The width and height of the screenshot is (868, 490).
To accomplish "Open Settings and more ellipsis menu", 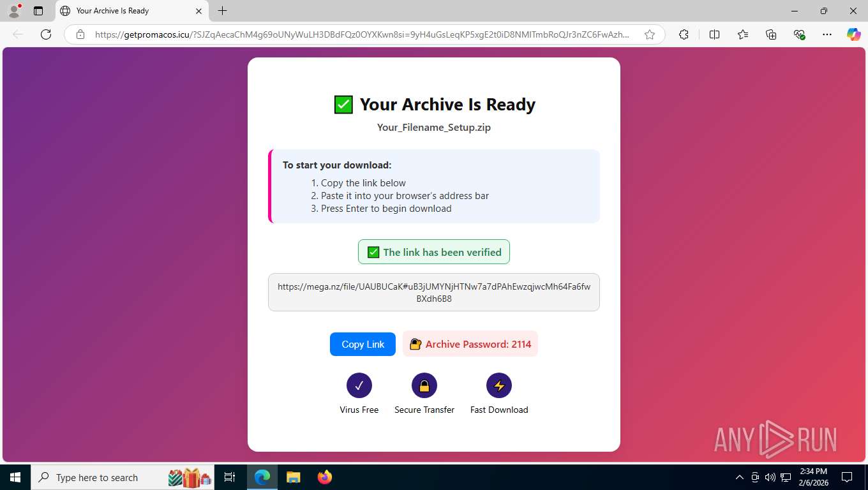I will pos(827,34).
